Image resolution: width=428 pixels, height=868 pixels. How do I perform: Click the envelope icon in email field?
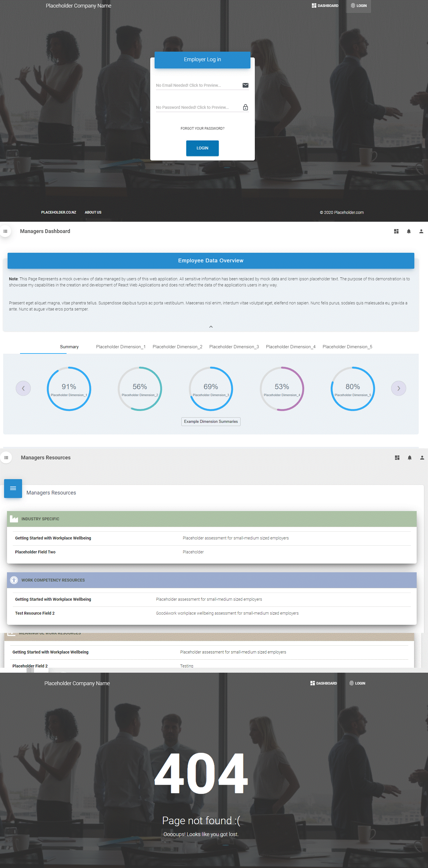tap(245, 85)
